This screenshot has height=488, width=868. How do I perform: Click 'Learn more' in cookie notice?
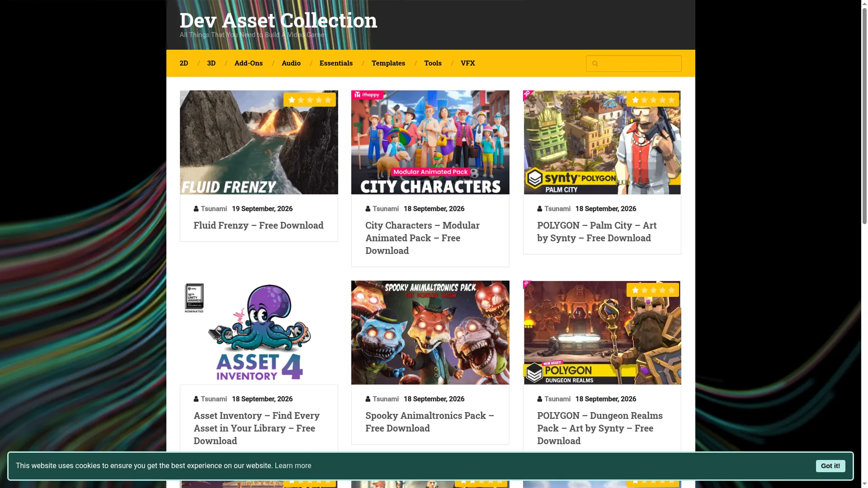pos(293,466)
